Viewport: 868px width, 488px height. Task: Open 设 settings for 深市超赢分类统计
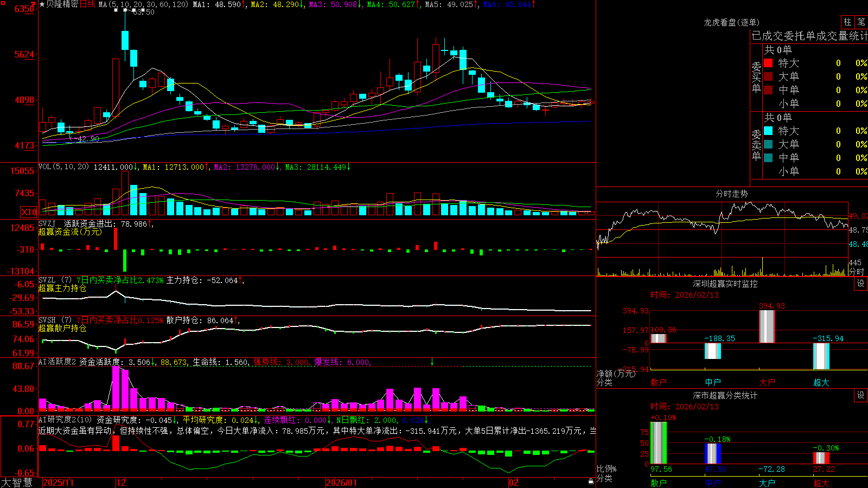tap(861, 395)
